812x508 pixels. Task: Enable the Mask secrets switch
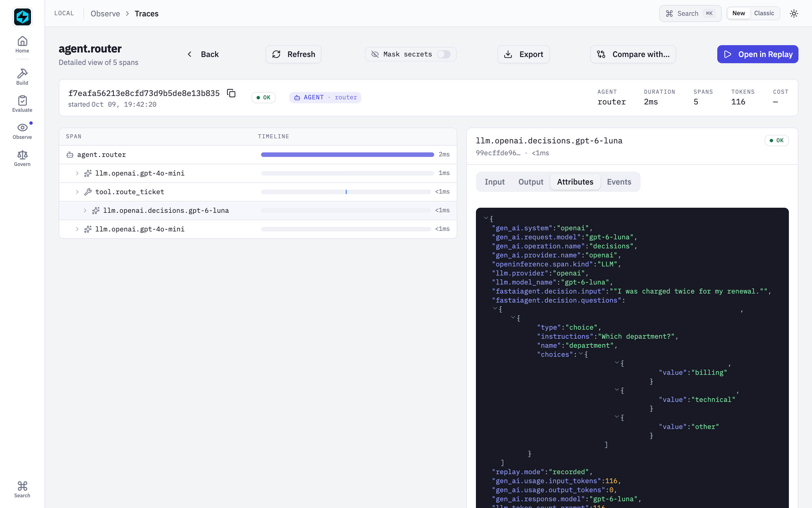pos(443,54)
